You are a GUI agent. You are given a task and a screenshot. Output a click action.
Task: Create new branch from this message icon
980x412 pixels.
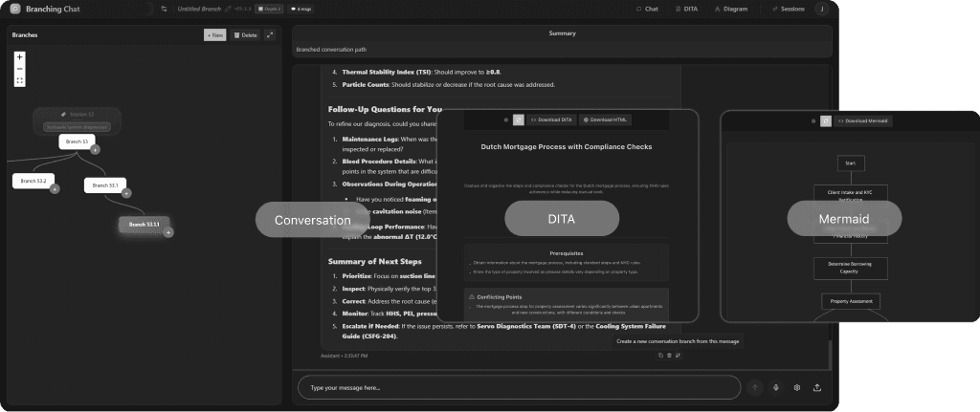pos(679,356)
